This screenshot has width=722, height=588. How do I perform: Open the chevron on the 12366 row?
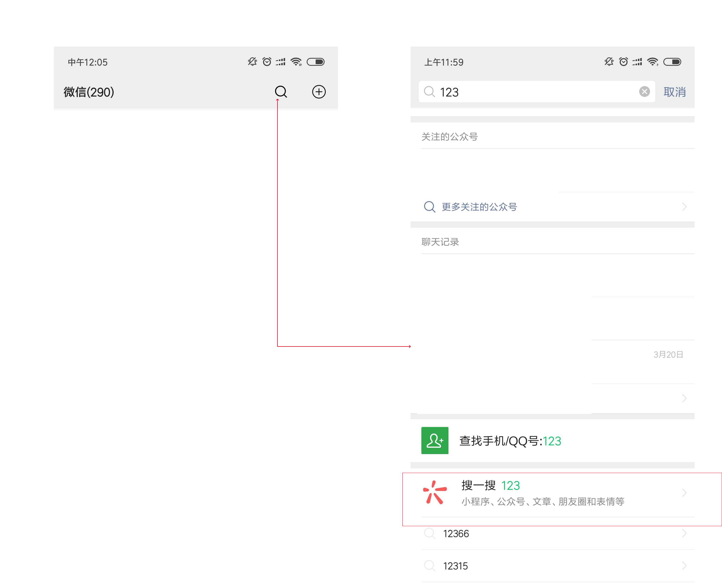684,534
